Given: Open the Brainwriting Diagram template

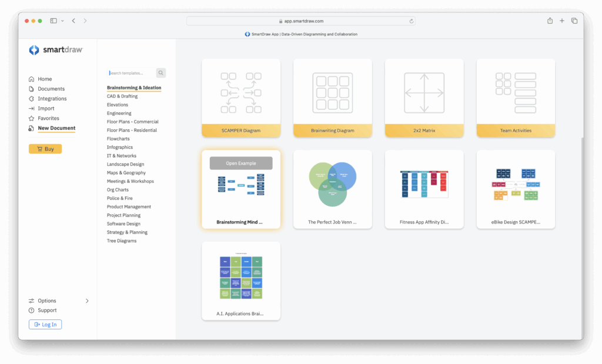Looking at the screenshot, I should (333, 98).
